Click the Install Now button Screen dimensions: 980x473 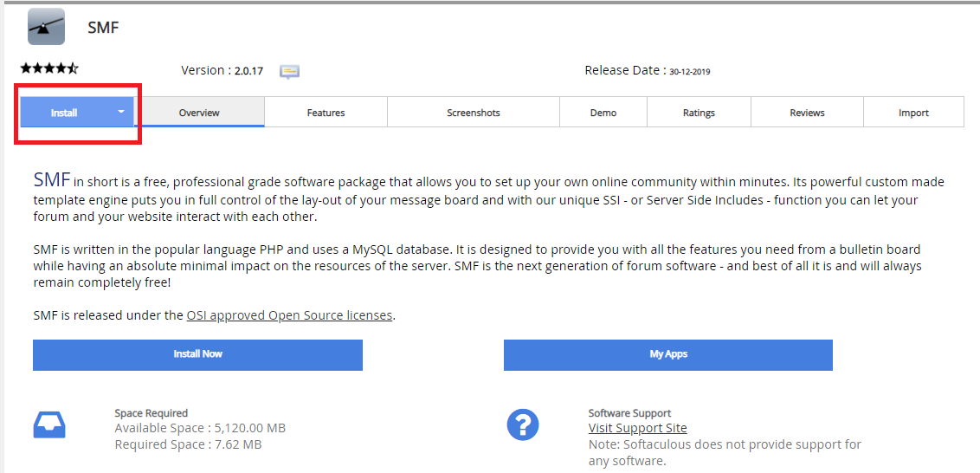(197, 355)
